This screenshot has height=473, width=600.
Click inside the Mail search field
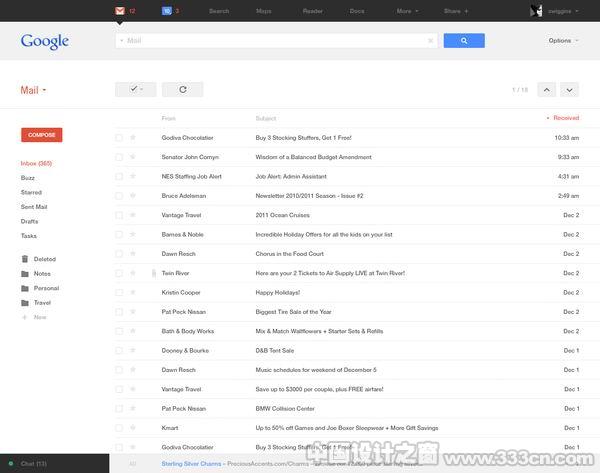[276, 41]
